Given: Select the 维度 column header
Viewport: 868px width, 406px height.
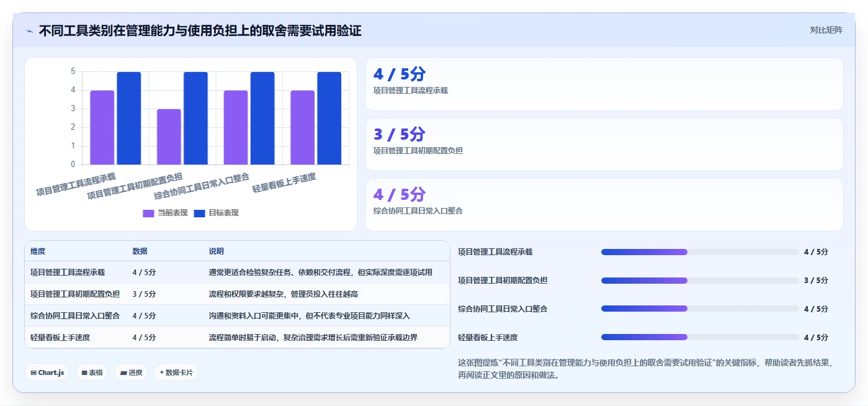Looking at the screenshot, I should tap(38, 251).
